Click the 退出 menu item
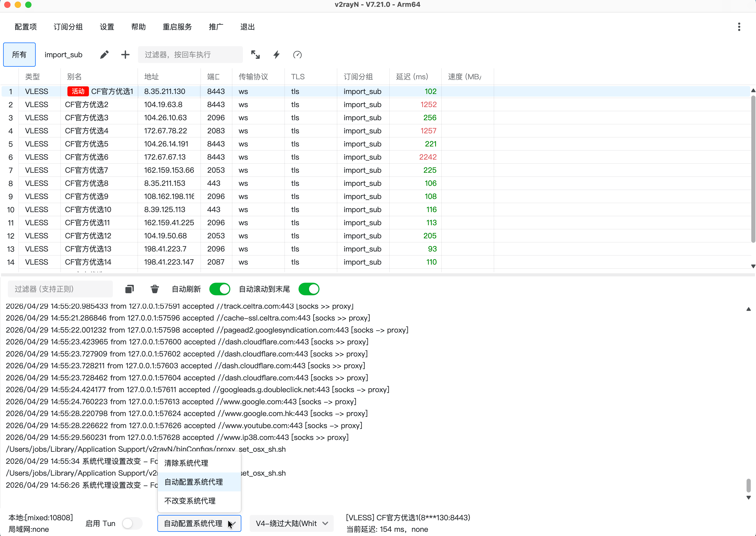Viewport: 756px width, 536px height. pyautogui.click(x=247, y=27)
